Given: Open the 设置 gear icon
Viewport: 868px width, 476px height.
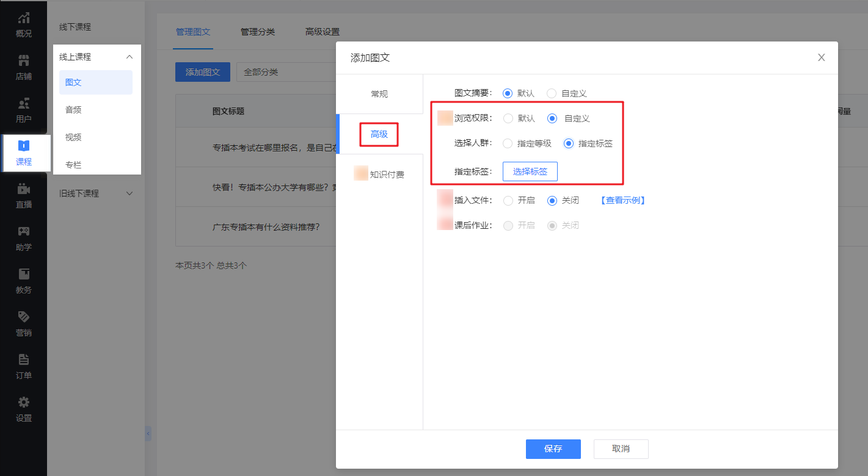Looking at the screenshot, I should (x=23, y=403).
